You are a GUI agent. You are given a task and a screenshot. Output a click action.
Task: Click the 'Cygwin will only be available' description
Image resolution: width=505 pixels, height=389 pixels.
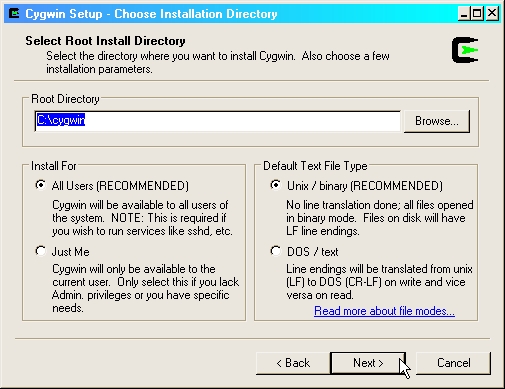146,289
